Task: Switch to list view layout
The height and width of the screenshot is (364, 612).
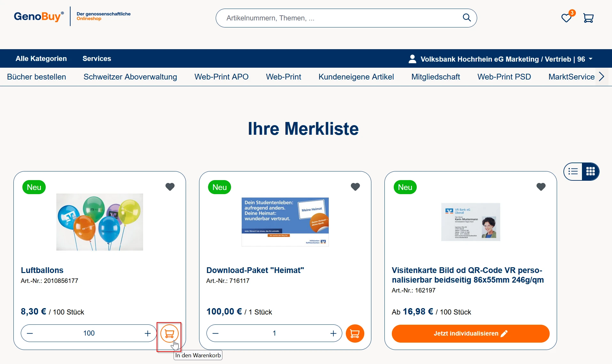Action: point(573,171)
